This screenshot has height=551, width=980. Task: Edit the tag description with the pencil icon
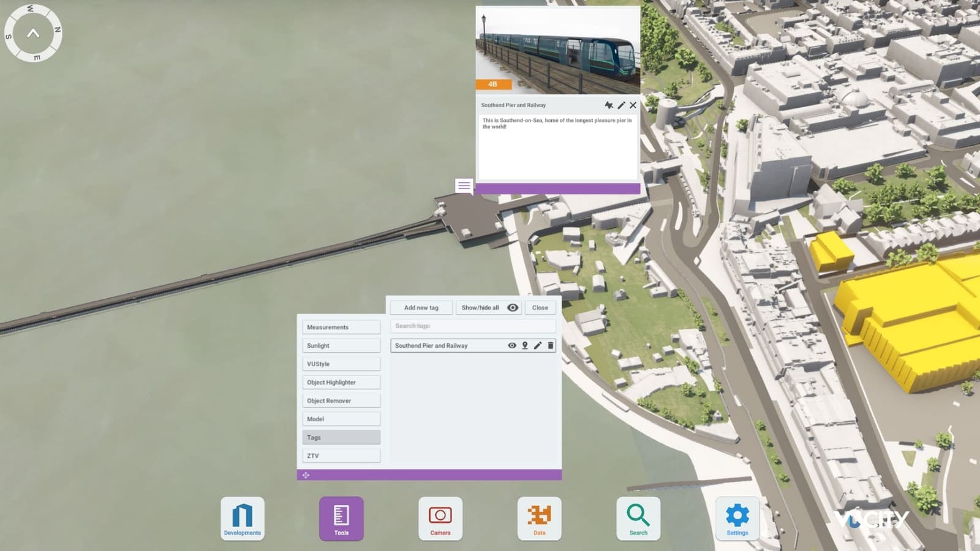[x=621, y=105]
